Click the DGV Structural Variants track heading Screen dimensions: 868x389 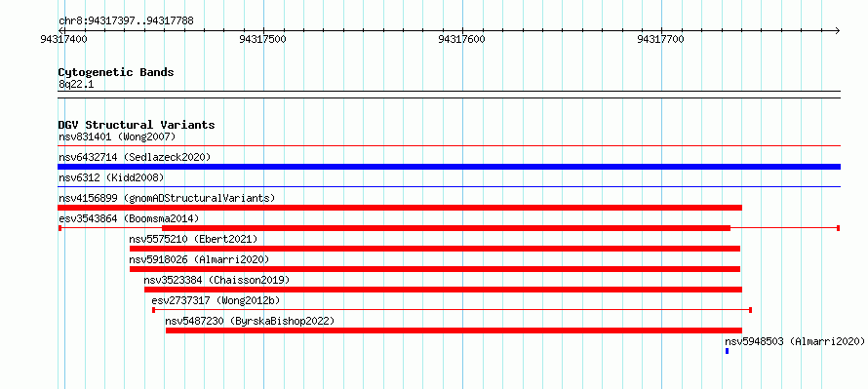[x=137, y=125]
